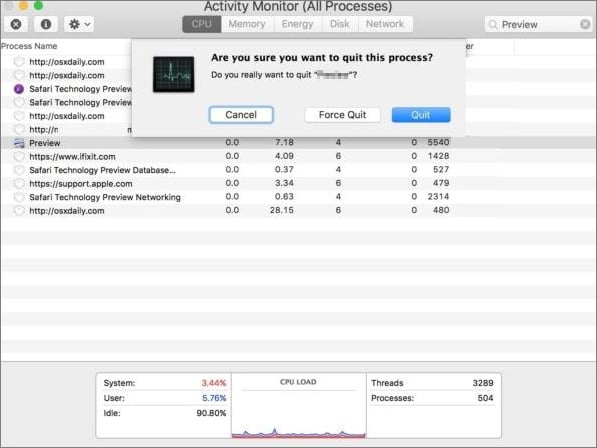
Task: Switch to the CPU tab
Action: [201, 24]
